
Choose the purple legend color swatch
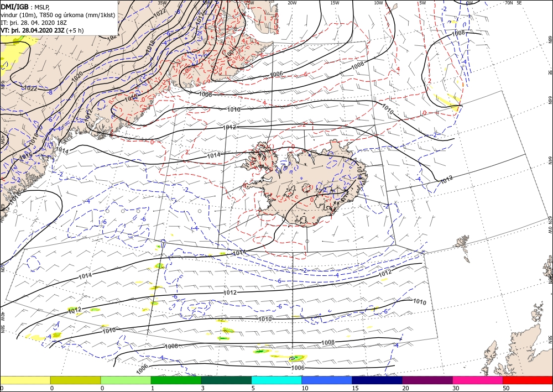point(427,380)
